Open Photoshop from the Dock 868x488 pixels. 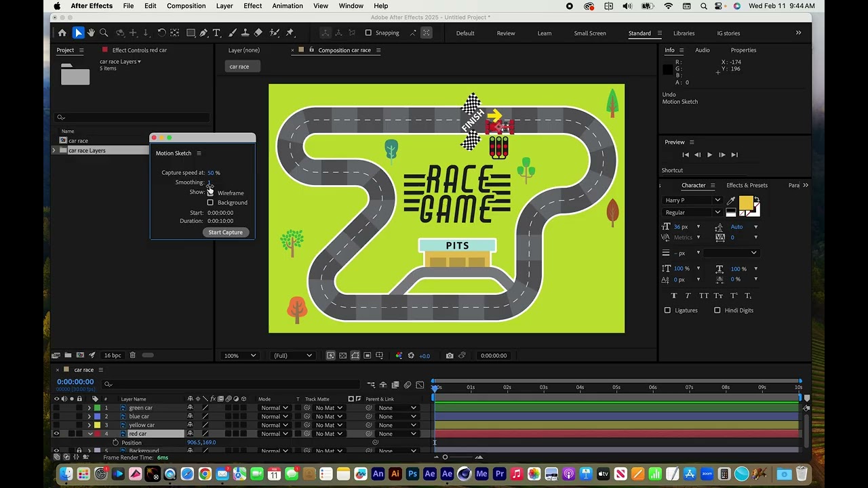[412, 474]
